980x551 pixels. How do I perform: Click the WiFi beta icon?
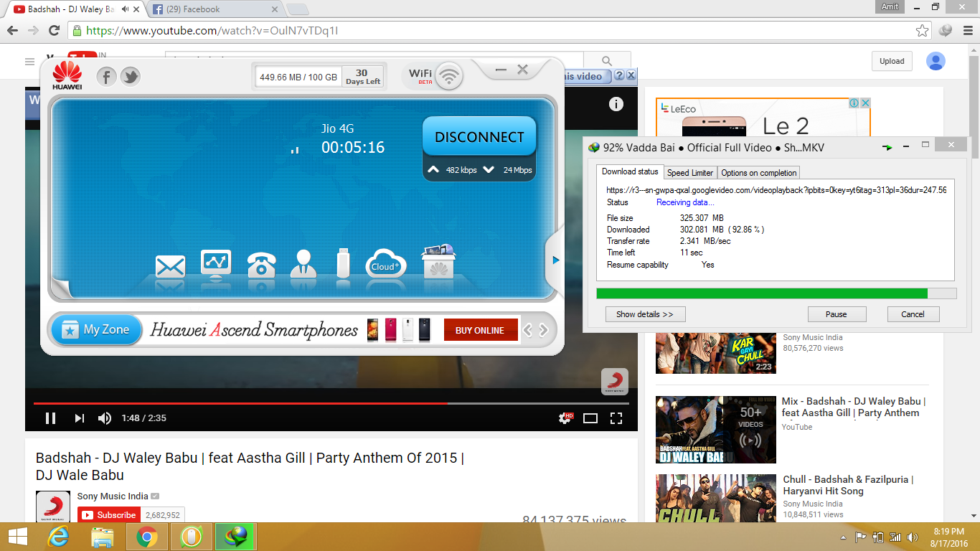(449, 75)
